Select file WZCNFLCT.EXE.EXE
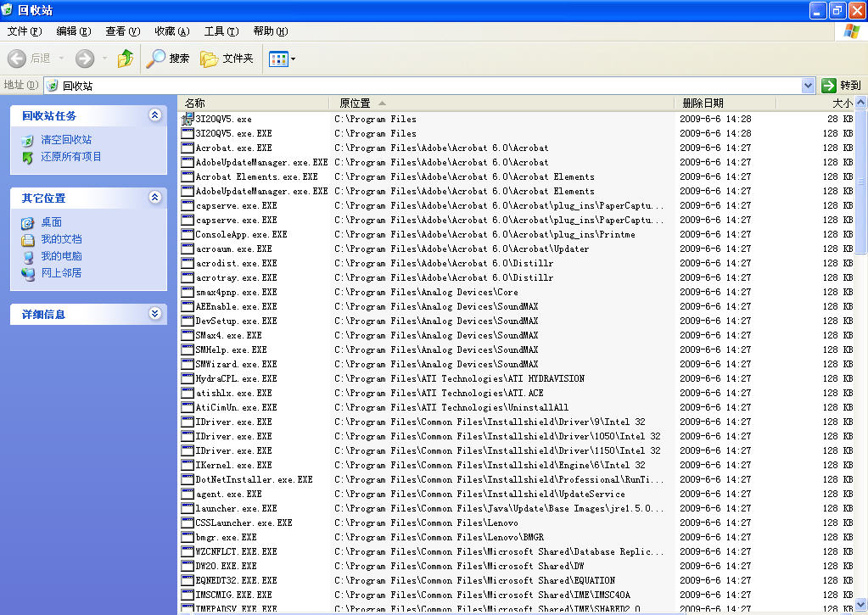Image resolution: width=868 pixels, height=615 pixels. click(237, 551)
